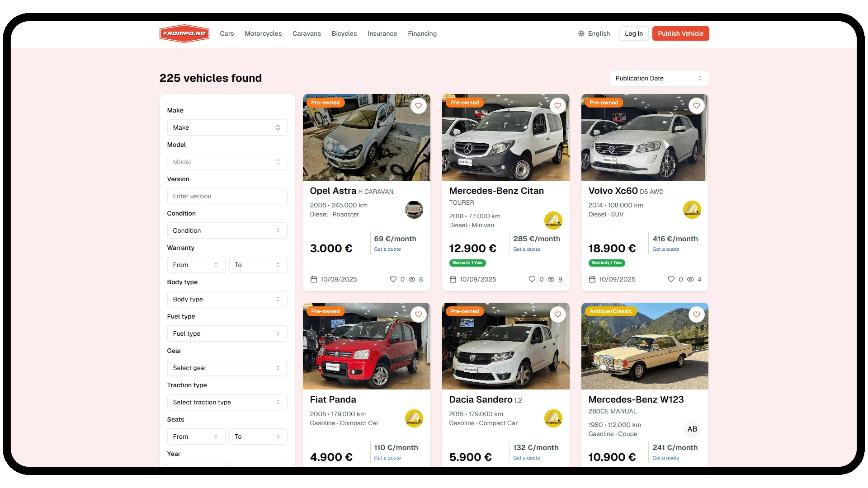868x488 pixels.
Task: Go to Caravans in navigation
Action: coord(307,33)
